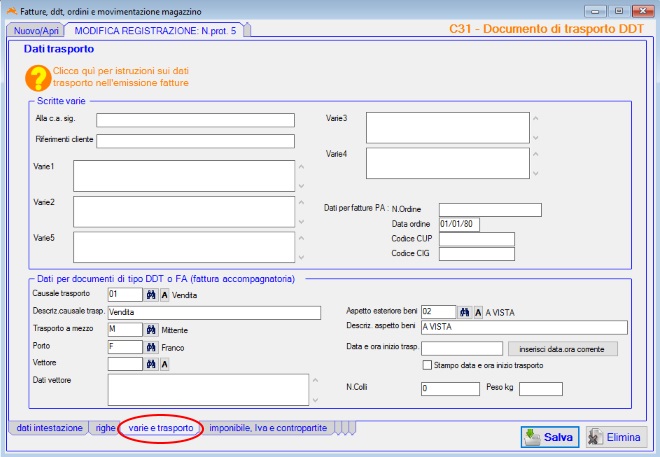Open binoculars lookup for Trasporto a mezzo
This screenshot has height=457, width=660.
[x=151, y=330]
